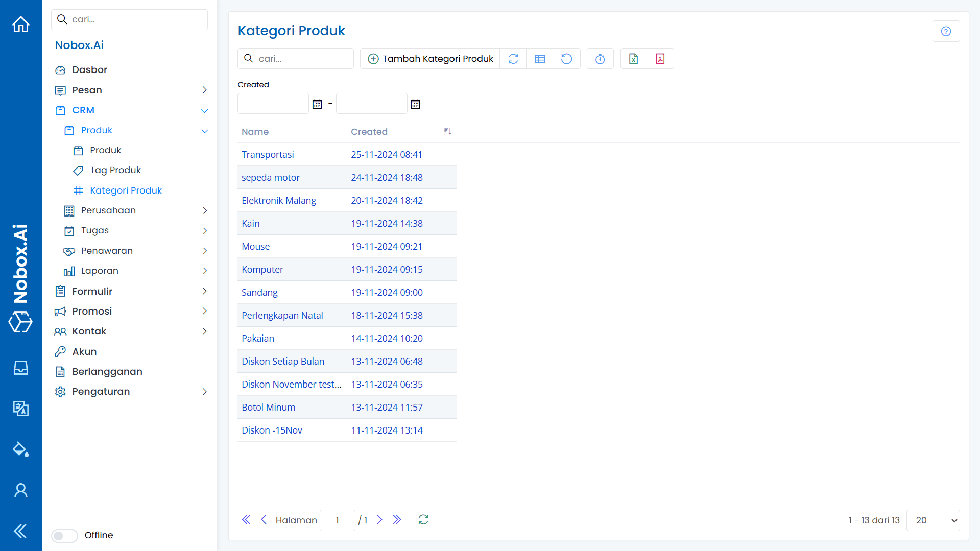Sort the list by Created column
Image resolution: width=980 pixels, height=551 pixels.
[447, 131]
